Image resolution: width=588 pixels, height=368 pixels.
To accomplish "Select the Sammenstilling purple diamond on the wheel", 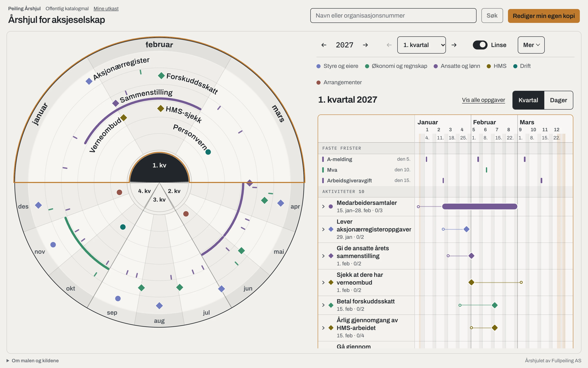I will coord(116,103).
